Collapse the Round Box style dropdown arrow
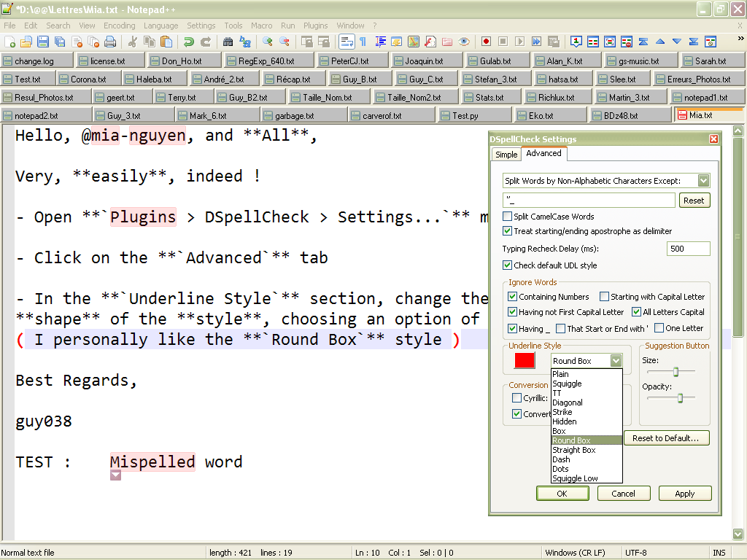The width and height of the screenshot is (747, 560). tap(616, 361)
